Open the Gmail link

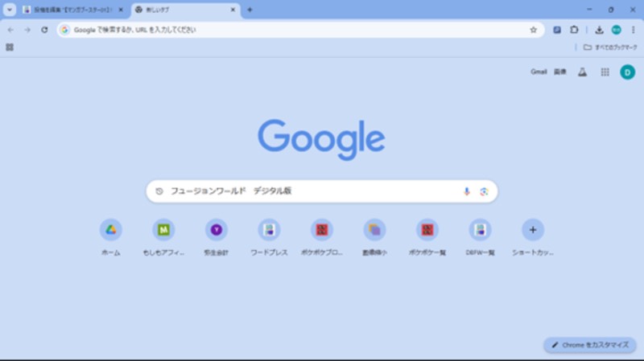(539, 72)
